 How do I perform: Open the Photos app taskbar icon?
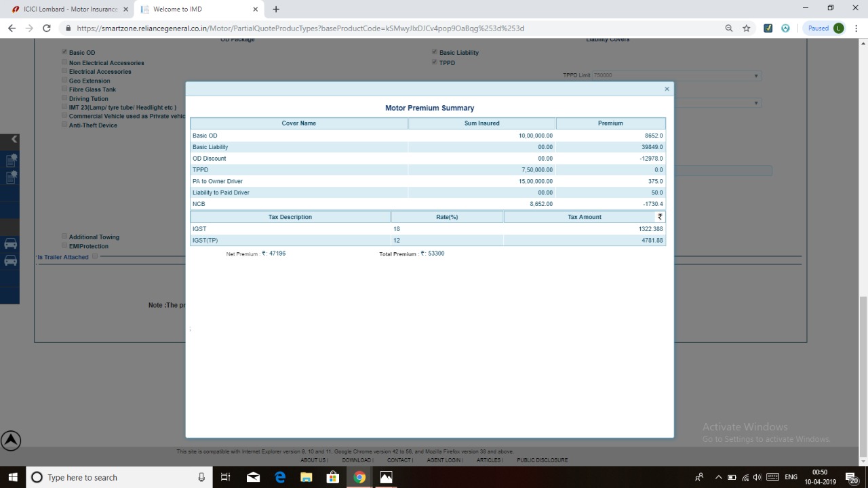pyautogui.click(x=386, y=477)
